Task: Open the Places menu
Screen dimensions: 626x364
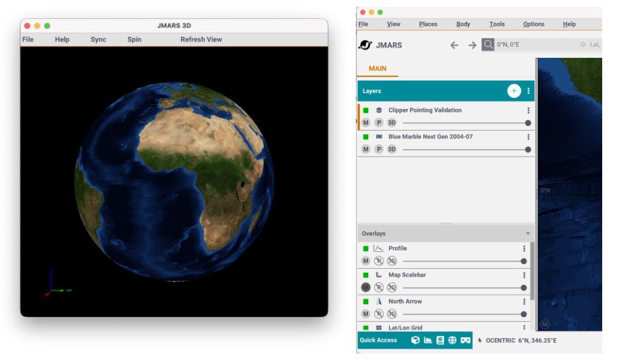Action: (x=428, y=24)
